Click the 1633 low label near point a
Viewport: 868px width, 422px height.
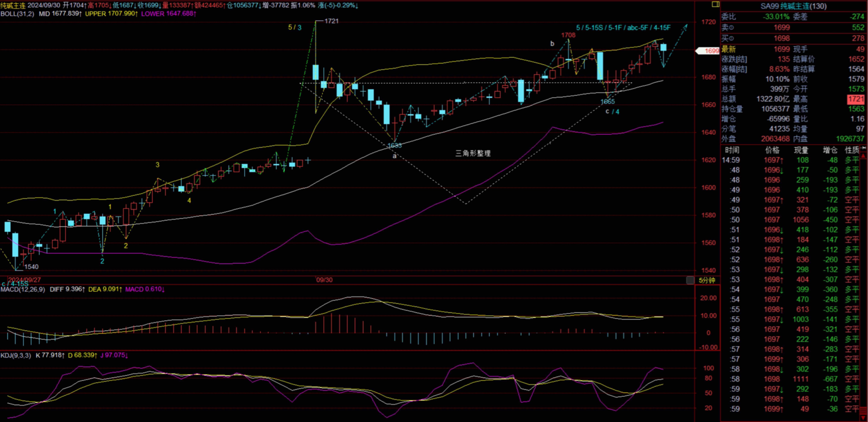click(x=395, y=145)
